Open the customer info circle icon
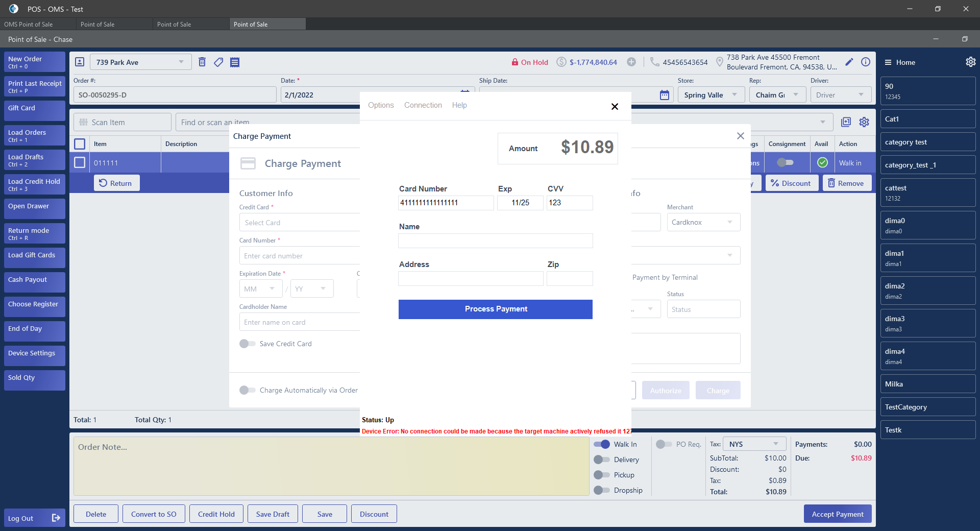Viewport: 980px width, 531px height. click(x=866, y=62)
